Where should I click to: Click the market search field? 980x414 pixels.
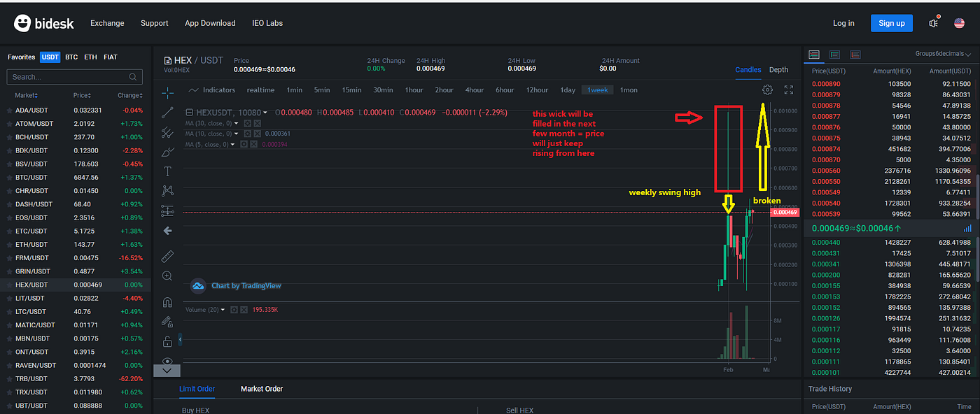point(75,77)
